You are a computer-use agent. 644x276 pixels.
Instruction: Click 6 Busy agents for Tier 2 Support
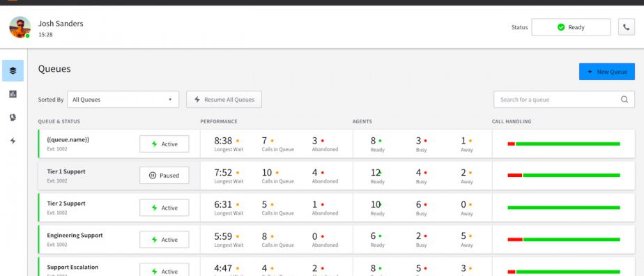(x=418, y=204)
